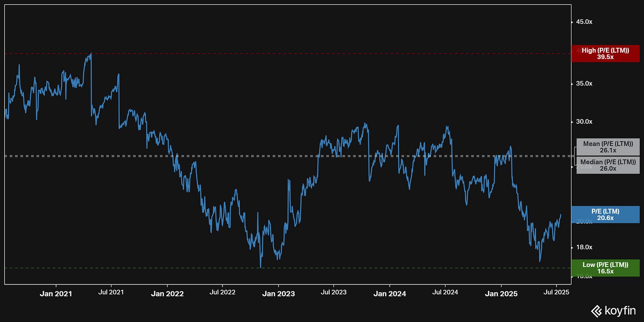Viewport: 644px width, 322px height.
Task: Click the blue P/E (LTM) 20.6x label
Action: click(x=605, y=215)
